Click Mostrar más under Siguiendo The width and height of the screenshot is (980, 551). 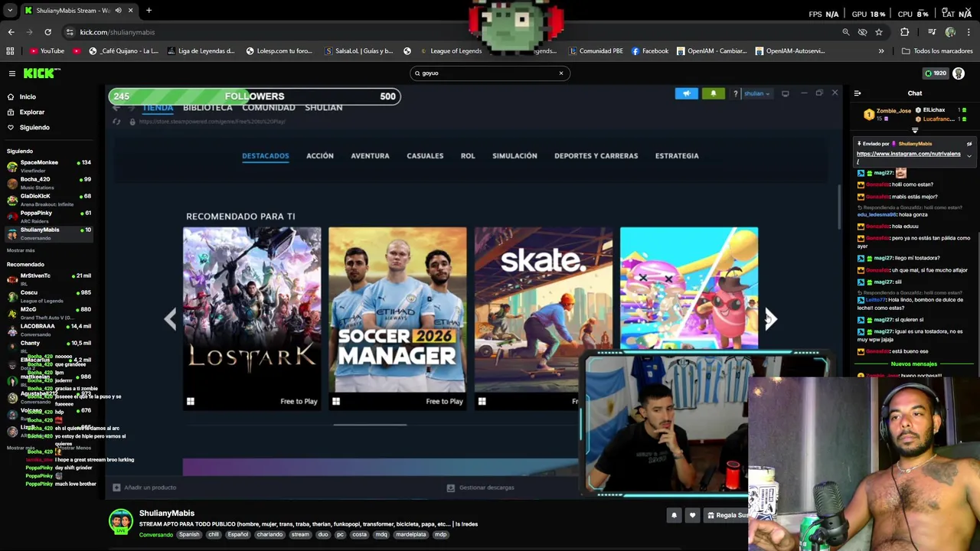tap(21, 250)
